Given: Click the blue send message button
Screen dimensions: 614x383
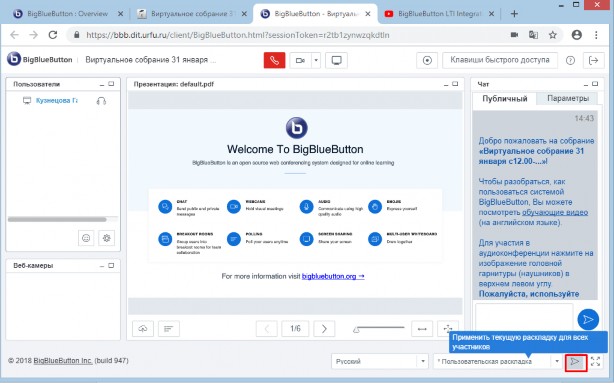Looking at the screenshot, I should [588, 319].
